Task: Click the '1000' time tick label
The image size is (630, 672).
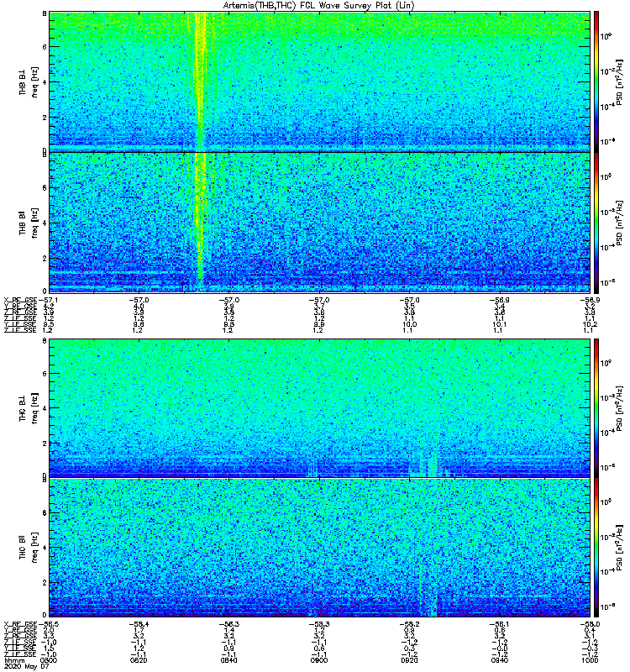Action: click(590, 660)
